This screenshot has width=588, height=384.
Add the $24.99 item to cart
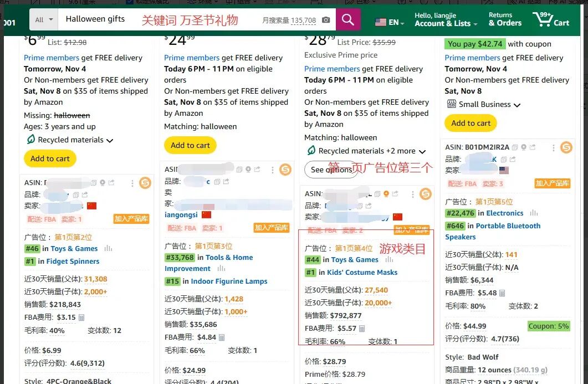click(190, 145)
